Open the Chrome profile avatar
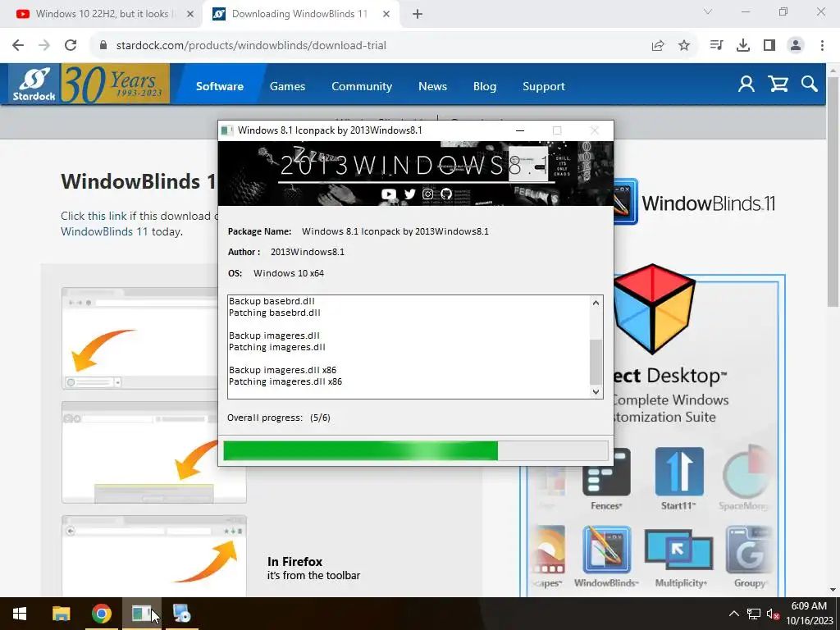The image size is (840, 630). (x=796, y=46)
